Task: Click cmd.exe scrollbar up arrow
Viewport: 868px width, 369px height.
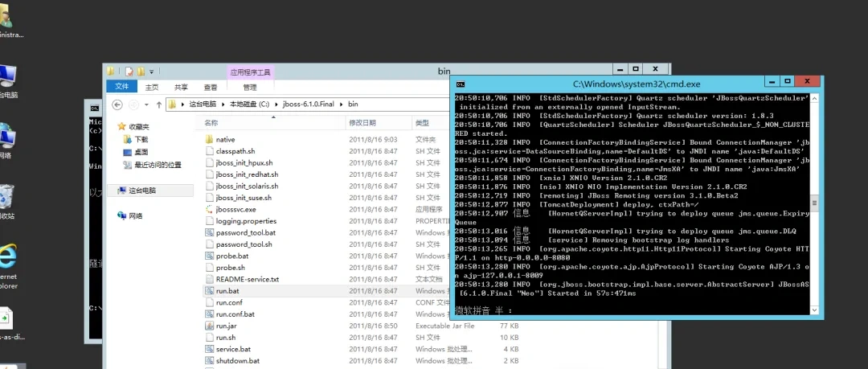Action: [813, 97]
